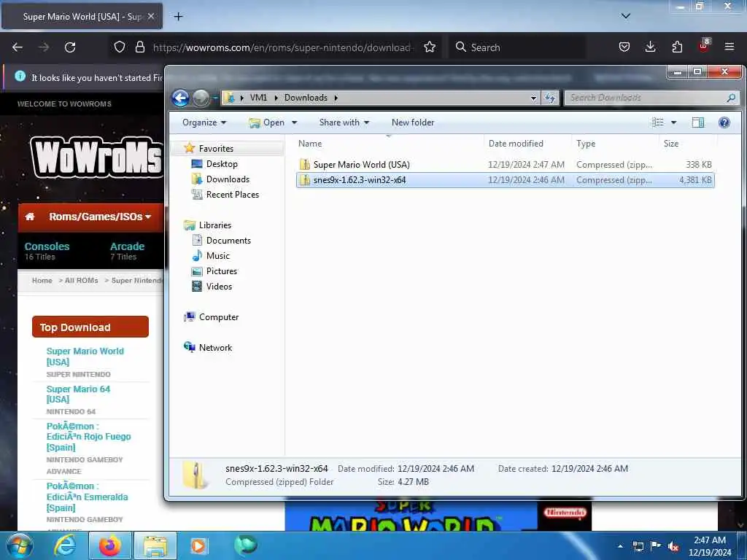Expand the Open button dropdown arrow
The width and height of the screenshot is (747, 560).
[x=294, y=122]
